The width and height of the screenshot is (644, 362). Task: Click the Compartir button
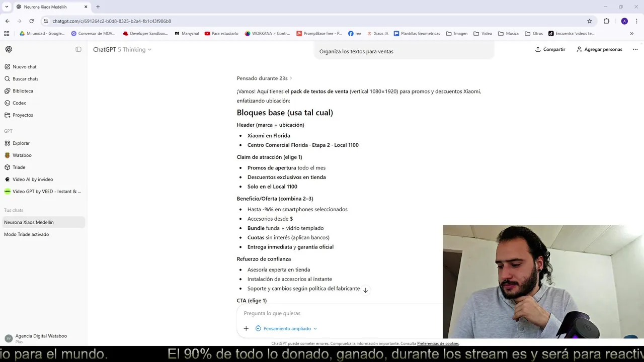[550, 49]
